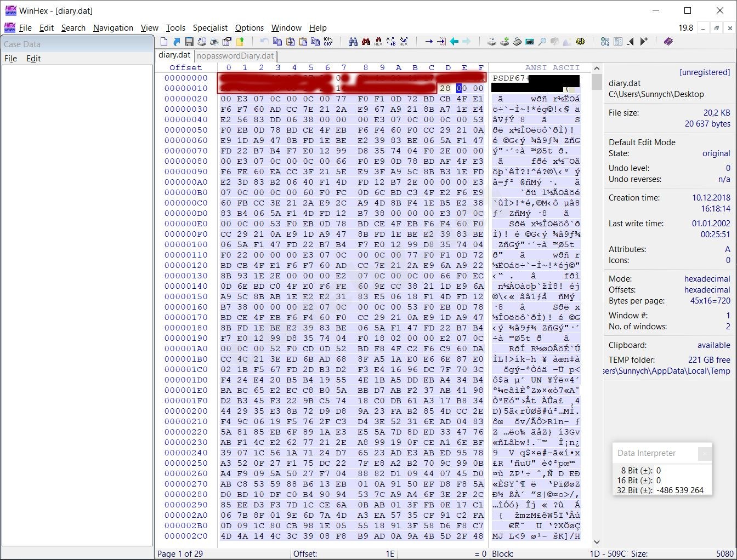737x560 pixels.
Task: Close the Data Interpreter panel
Action: click(705, 453)
